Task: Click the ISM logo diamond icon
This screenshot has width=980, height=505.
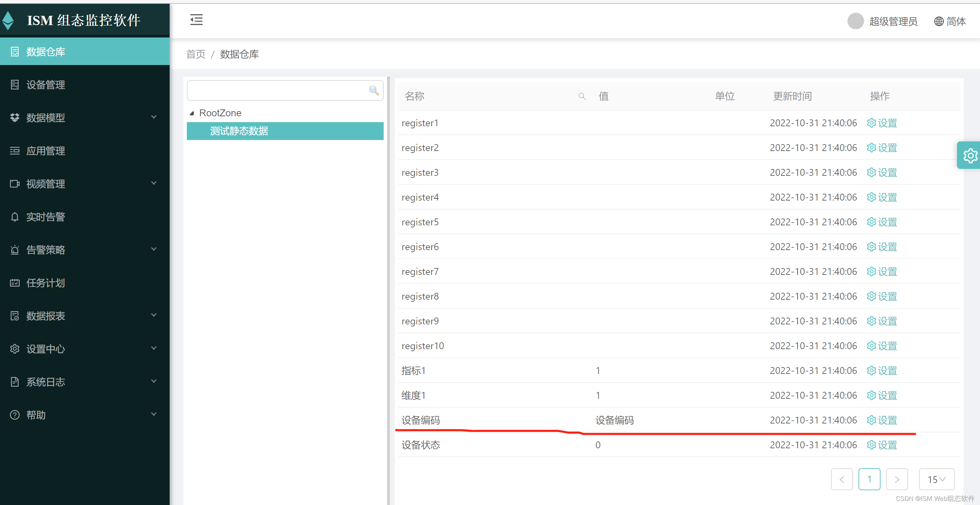Action: [x=8, y=21]
